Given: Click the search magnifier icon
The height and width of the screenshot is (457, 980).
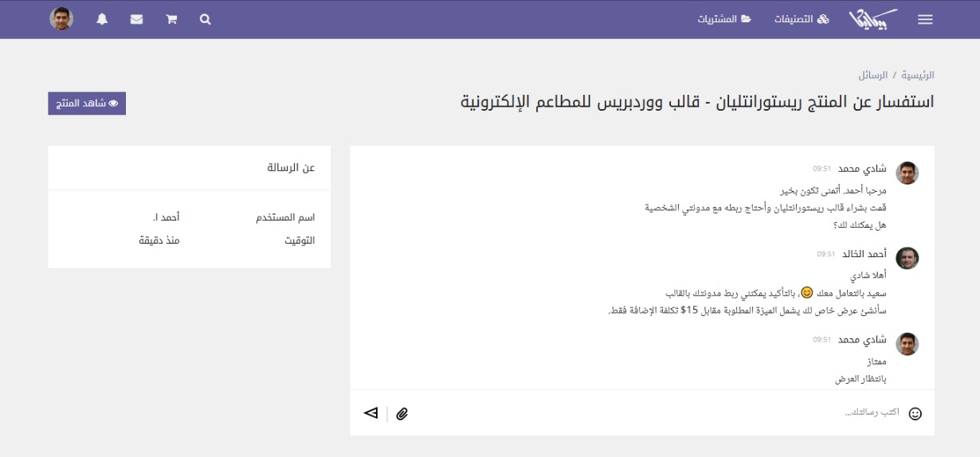Looking at the screenshot, I should coord(205,20).
